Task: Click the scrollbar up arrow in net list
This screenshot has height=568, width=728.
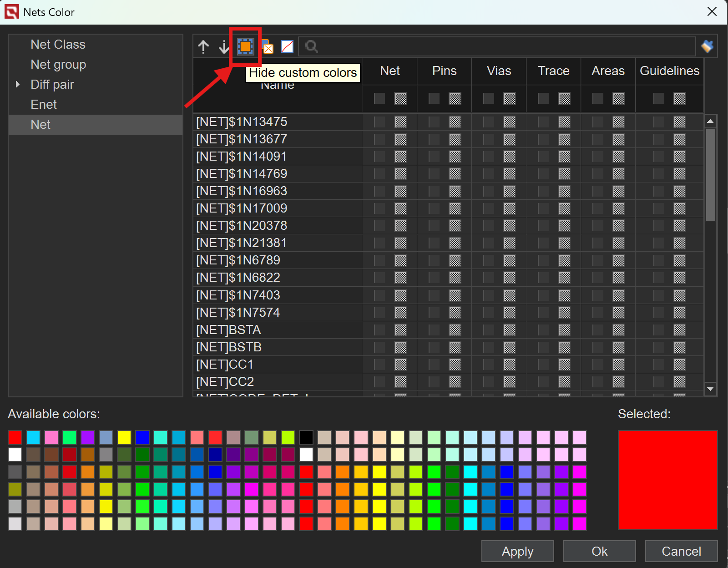Action: pos(710,121)
